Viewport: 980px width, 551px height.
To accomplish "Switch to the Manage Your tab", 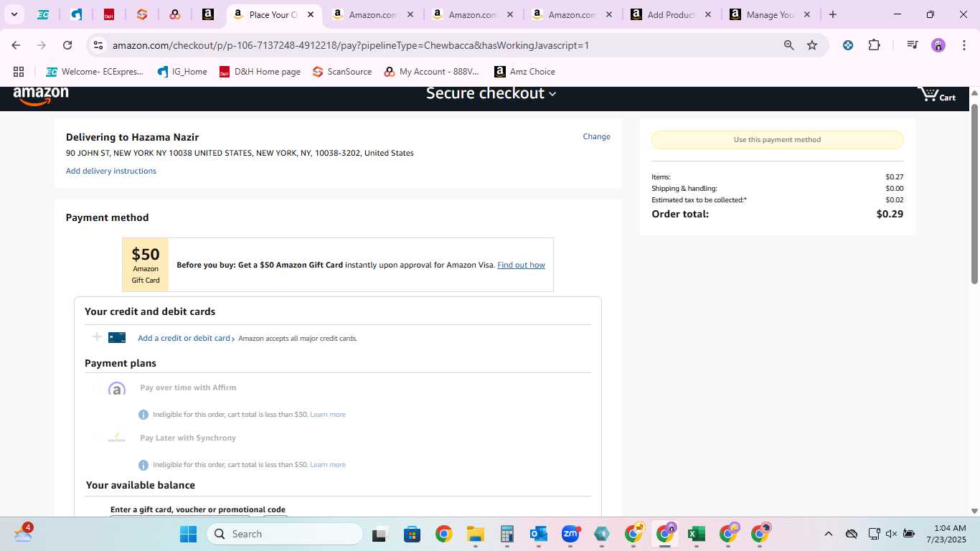I will click(770, 14).
